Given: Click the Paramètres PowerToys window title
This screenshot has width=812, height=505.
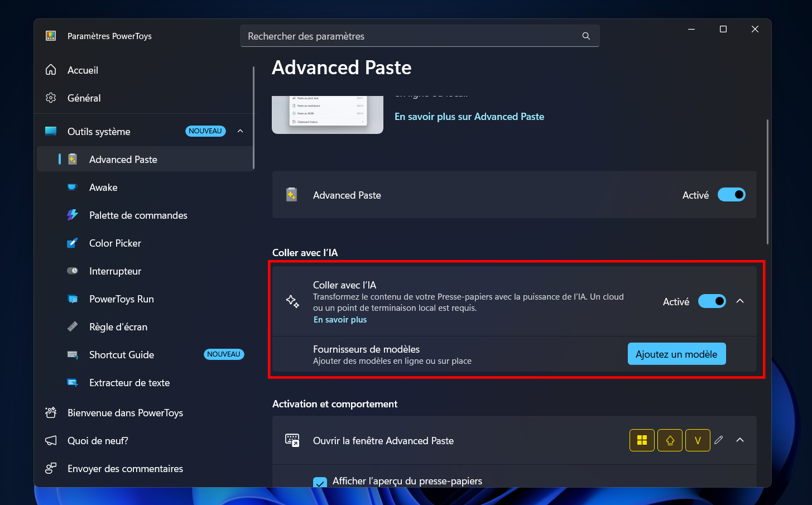Looking at the screenshot, I should [x=109, y=36].
